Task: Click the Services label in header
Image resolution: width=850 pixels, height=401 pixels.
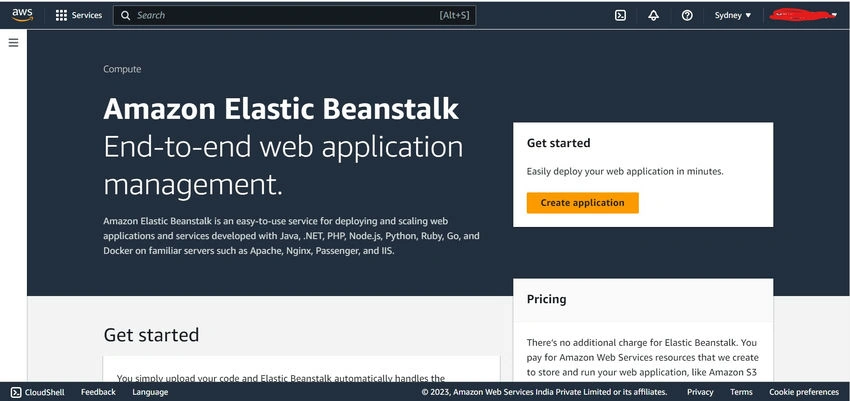Action: (x=87, y=15)
